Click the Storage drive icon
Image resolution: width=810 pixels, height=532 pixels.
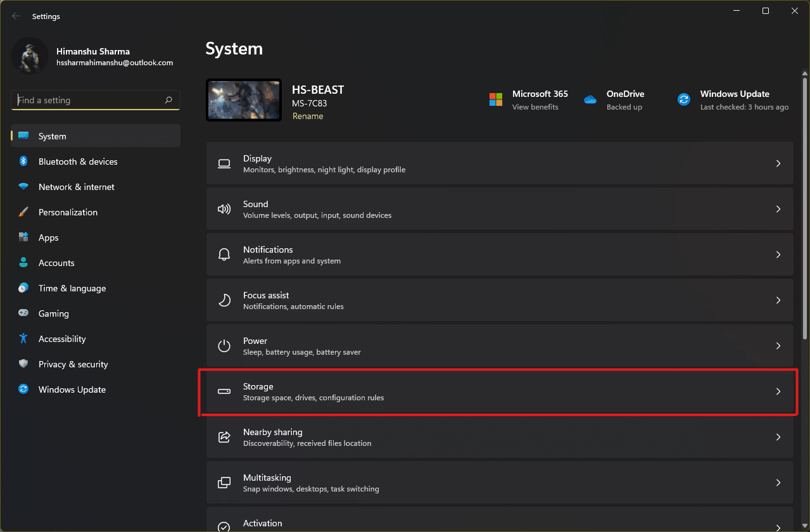224,391
